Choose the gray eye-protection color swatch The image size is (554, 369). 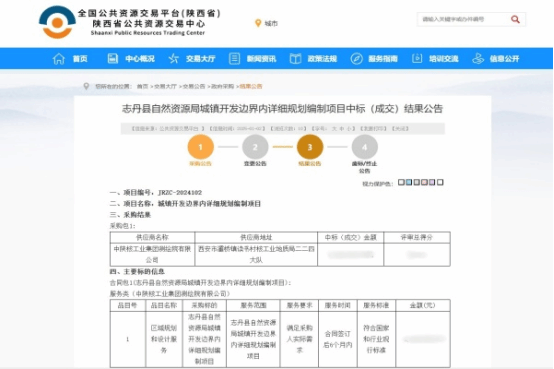tap(417, 182)
